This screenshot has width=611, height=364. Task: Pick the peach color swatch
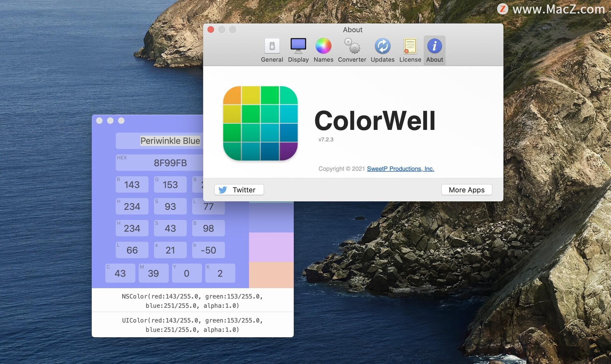[271, 275]
